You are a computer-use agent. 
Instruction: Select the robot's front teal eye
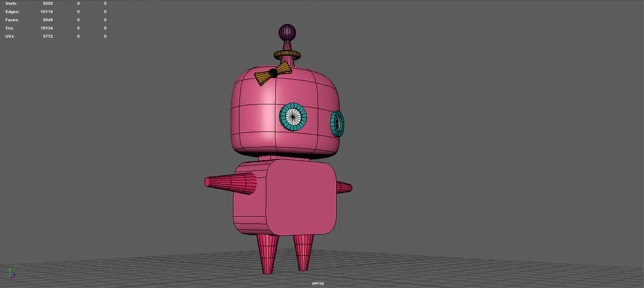tap(293, 117)
